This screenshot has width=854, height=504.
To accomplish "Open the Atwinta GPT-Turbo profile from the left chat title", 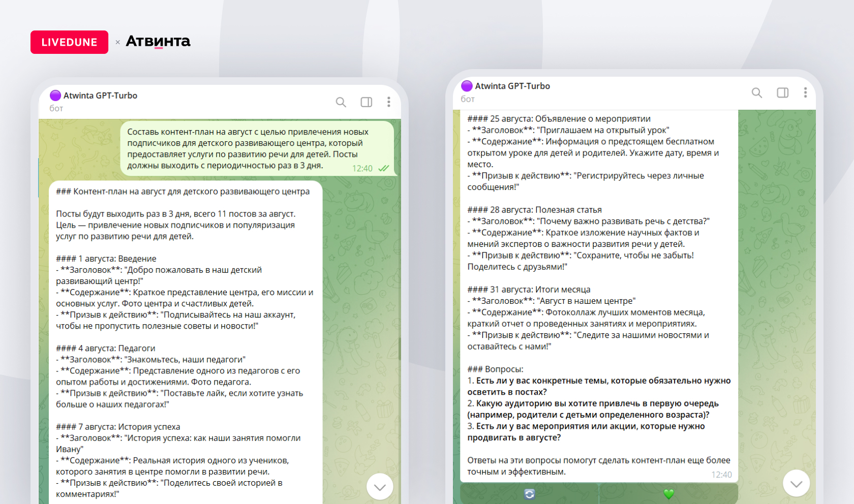I will (x=100, y=96).
